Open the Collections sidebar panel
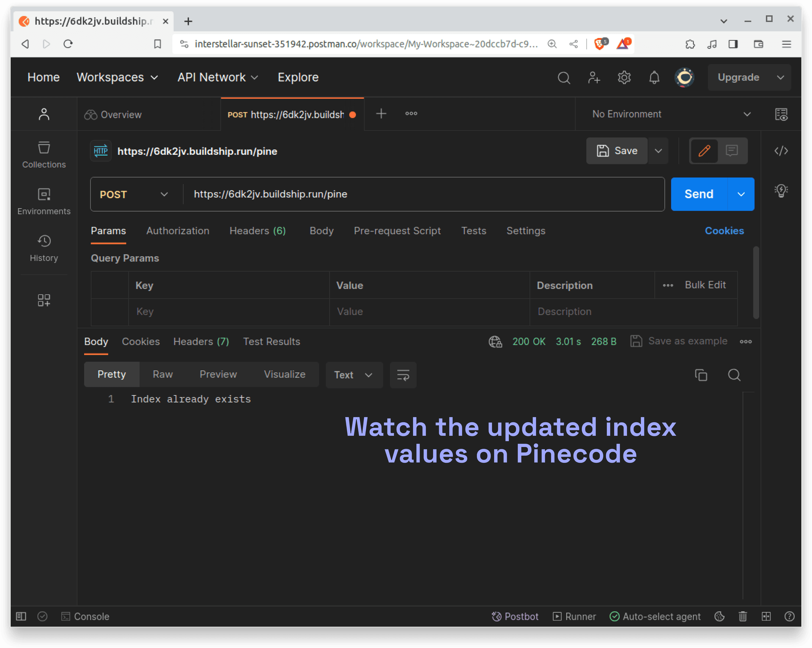 pyautogui.click(x=44, y=155)
